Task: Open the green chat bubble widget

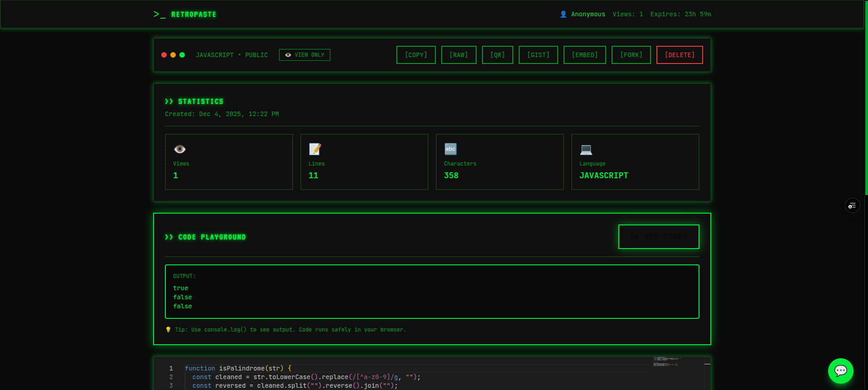Action: tap(840, 371)
